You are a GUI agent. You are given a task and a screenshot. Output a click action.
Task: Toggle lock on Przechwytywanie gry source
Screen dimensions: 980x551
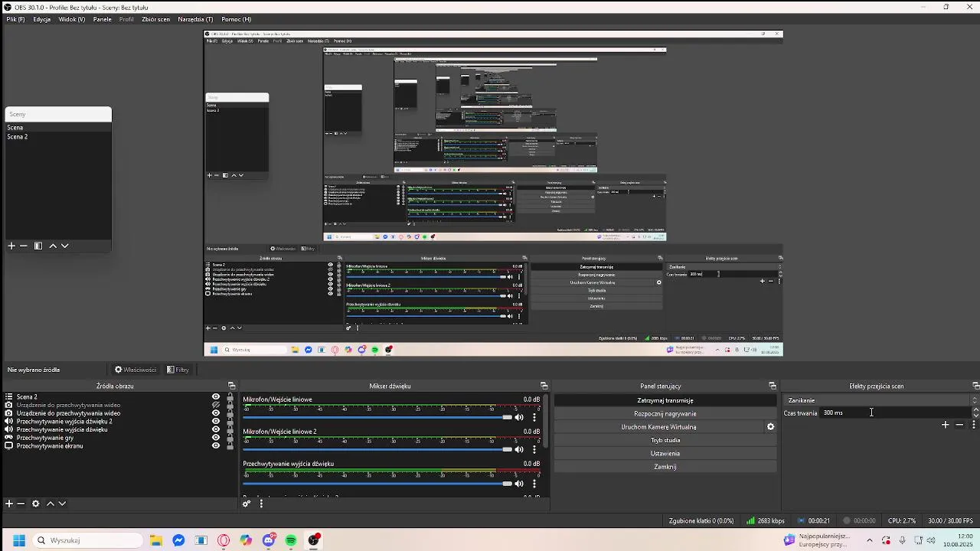(230, 438)
